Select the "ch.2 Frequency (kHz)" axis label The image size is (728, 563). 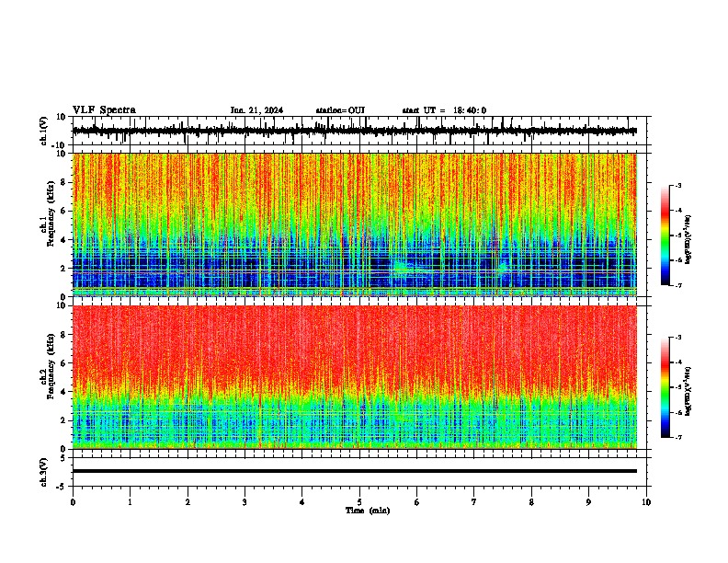[50, 366]
